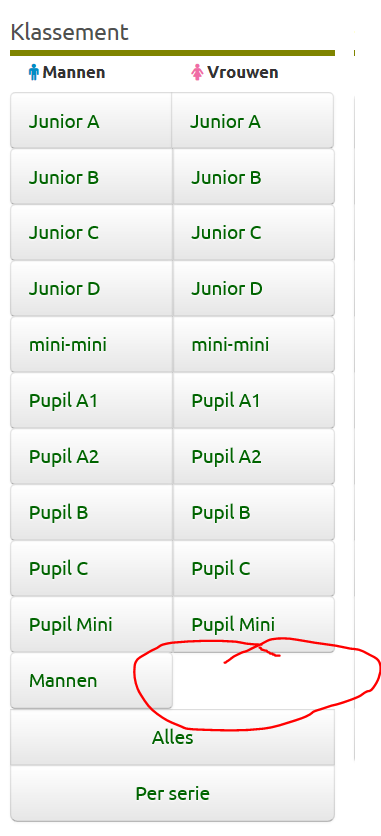
Task: Select Pupil C in the Vrouwen column
Action: [x=254, y=568]
